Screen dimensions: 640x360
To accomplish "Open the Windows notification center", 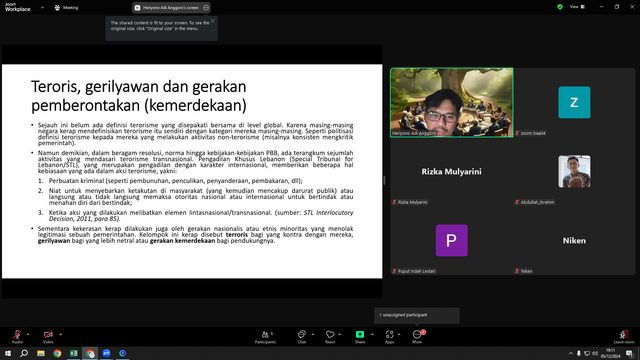I will tap(630, 353).
